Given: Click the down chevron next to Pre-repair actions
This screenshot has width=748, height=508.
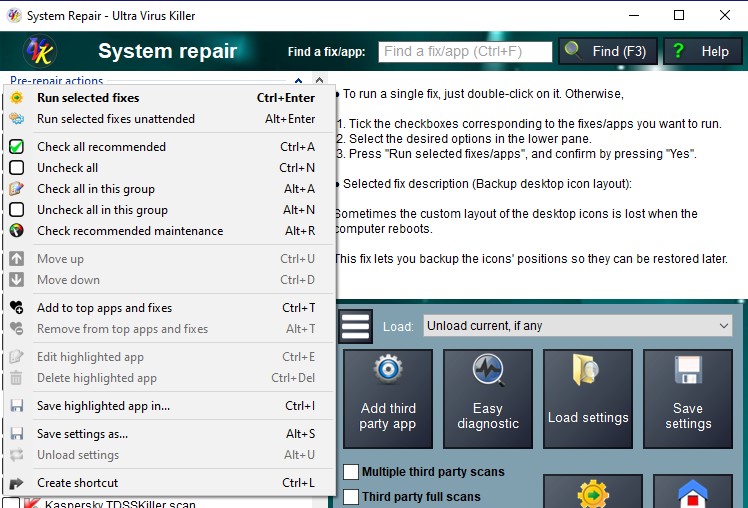Looking at the screenshot, I should [318, 81].
